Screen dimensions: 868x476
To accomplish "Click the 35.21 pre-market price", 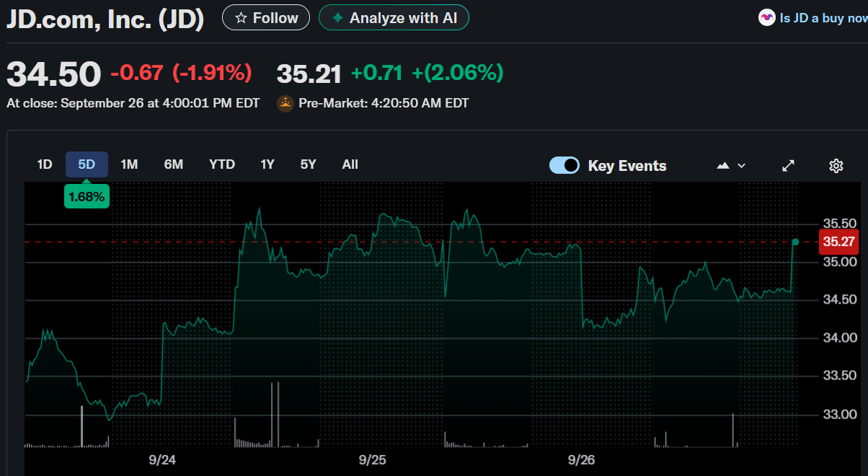I will (309, 74).
